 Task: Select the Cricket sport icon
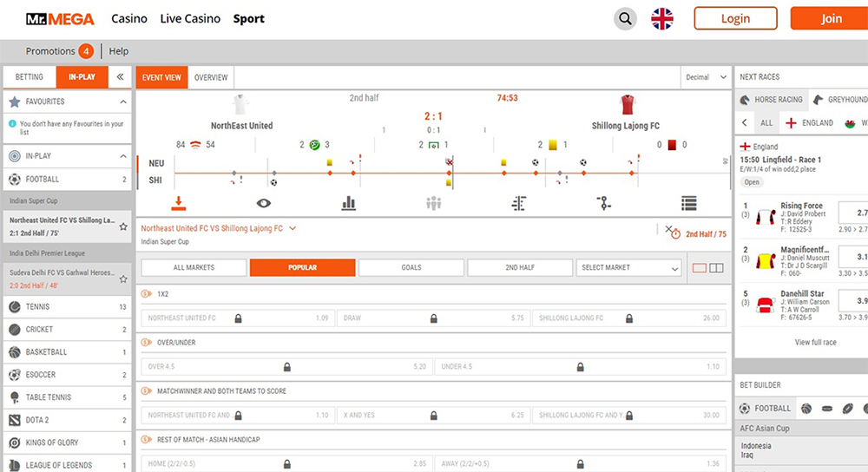click(x=15, y=329)
